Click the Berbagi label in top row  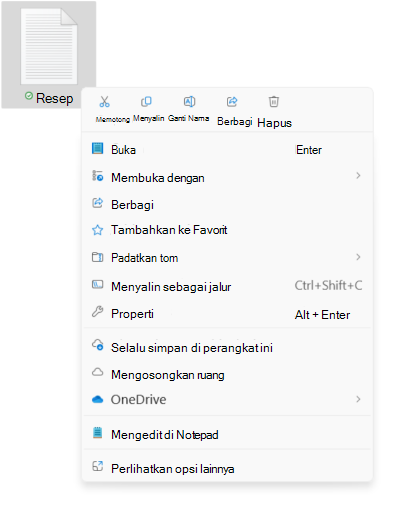click(235, 121)
